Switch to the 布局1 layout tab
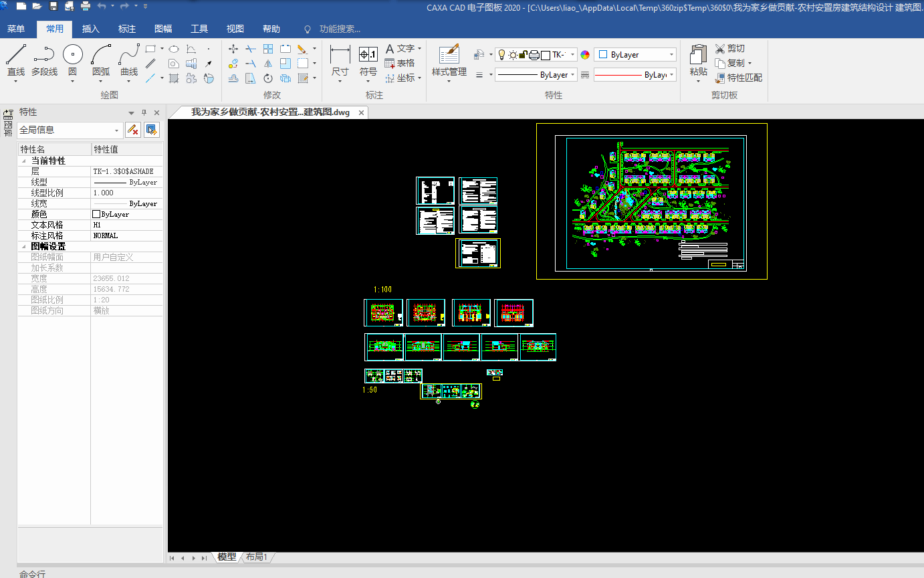 [x=257, y=557]
